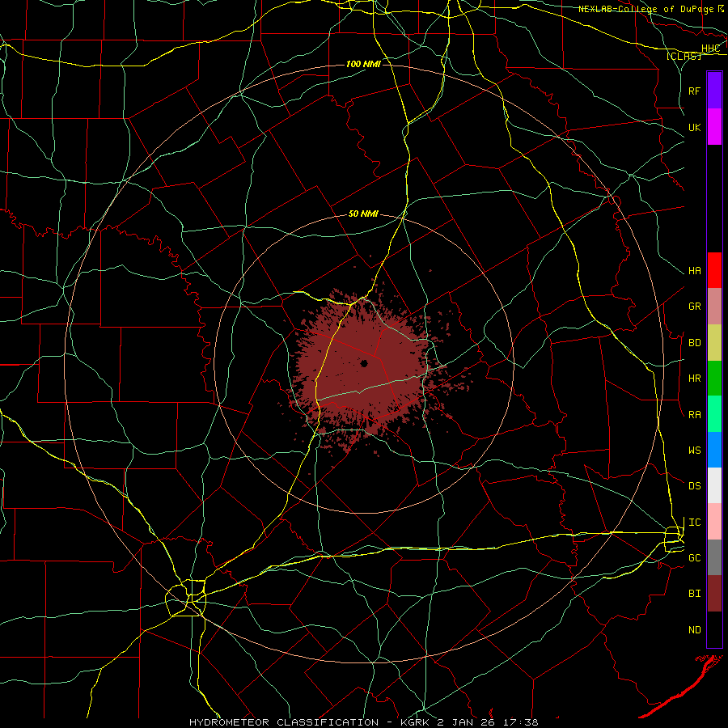Click the UK magenta legend swatch
The image size is (728, 728).
[714, 127]
